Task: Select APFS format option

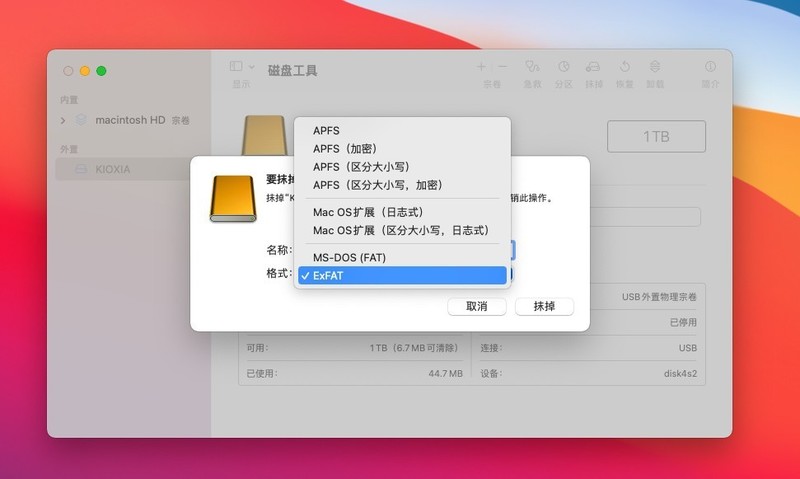Action: point(402,131)
